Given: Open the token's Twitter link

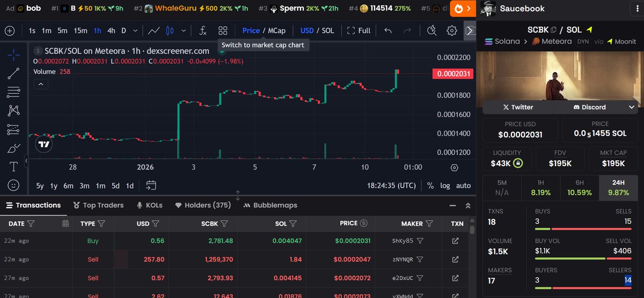Looking at the screenshot, I should click(x=518, y=107).
